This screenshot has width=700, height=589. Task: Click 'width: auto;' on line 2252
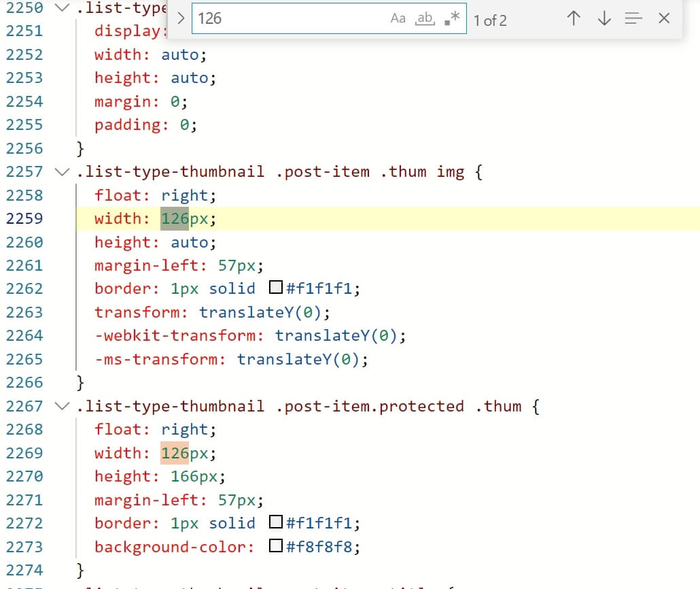pos(150,54)
